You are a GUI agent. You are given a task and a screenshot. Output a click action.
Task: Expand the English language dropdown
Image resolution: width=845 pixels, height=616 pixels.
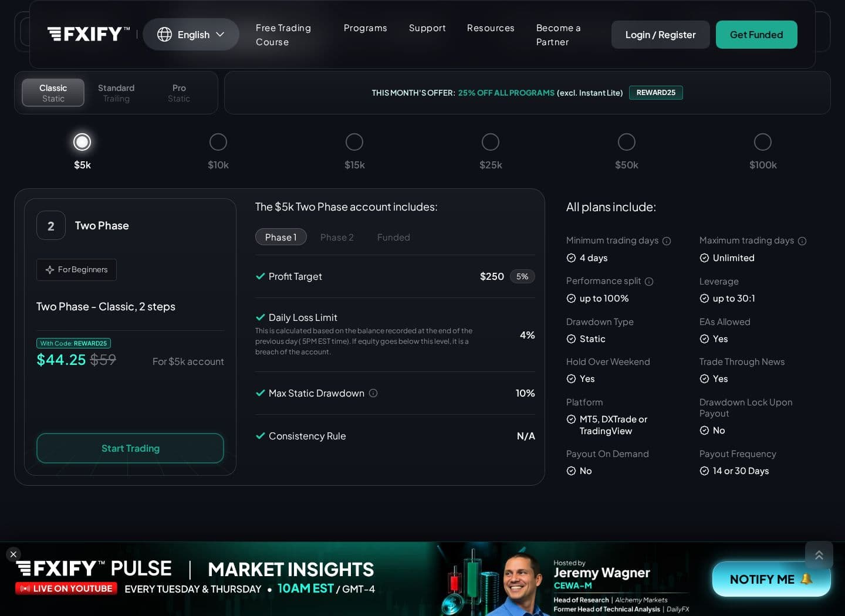(x=191, y=35)
